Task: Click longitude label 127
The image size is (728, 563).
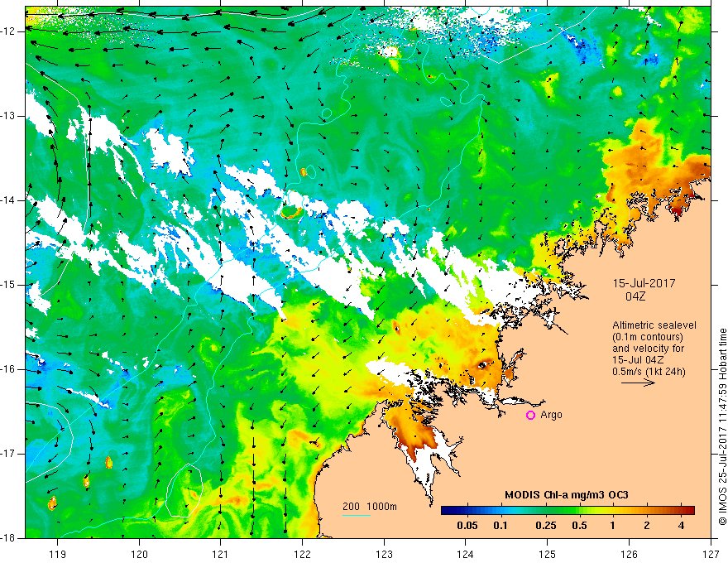Action: 711,554
